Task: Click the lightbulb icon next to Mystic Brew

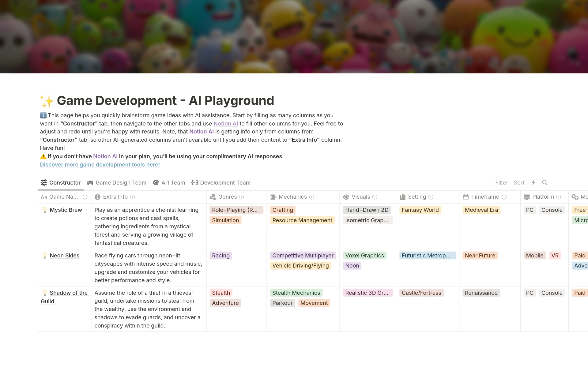Action: [x=44, y=210]
